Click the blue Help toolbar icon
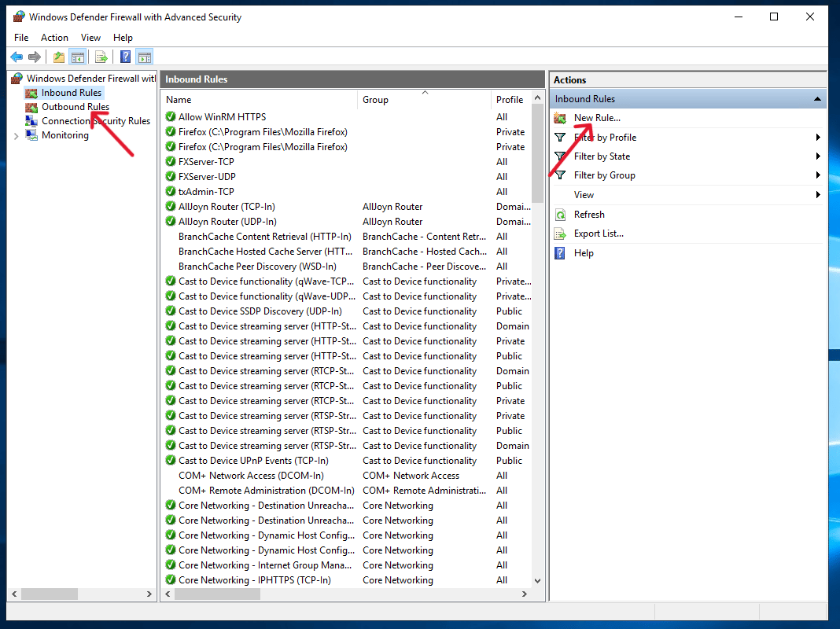Image resolution: width=840 pixels, height=629 pixels. [x=125, y=57]
